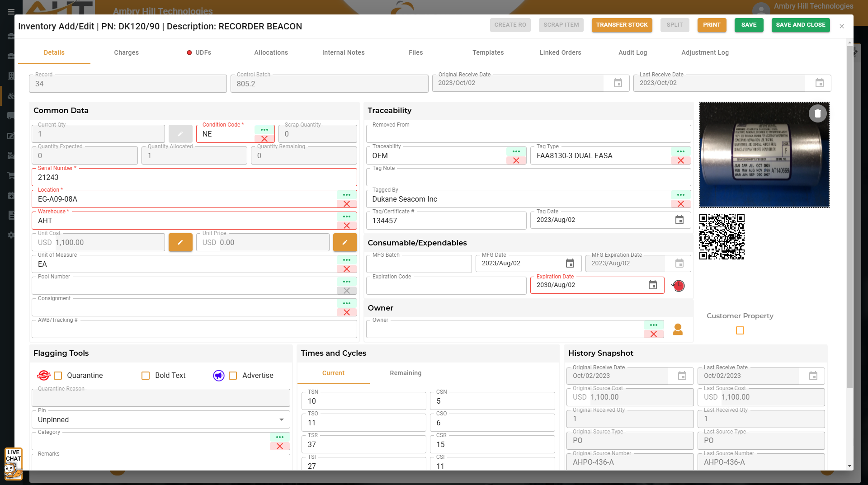Enable the Quarantine checkbox
This screenshot has height=485, width=868.
coord(58,376)
